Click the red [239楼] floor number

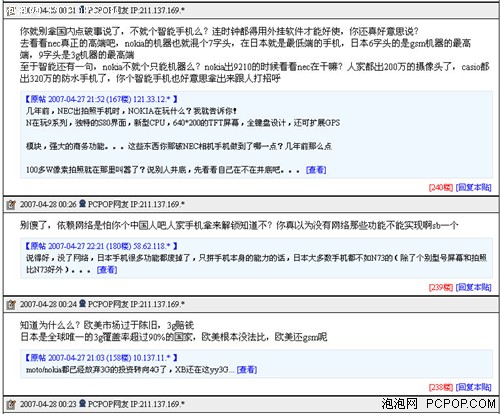tap(441, 287)
